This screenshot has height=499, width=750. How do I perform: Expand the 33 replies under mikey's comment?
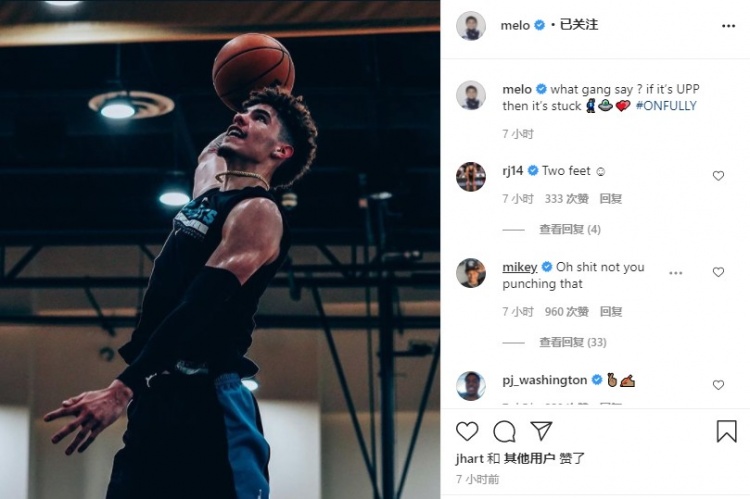coord(573,343)
